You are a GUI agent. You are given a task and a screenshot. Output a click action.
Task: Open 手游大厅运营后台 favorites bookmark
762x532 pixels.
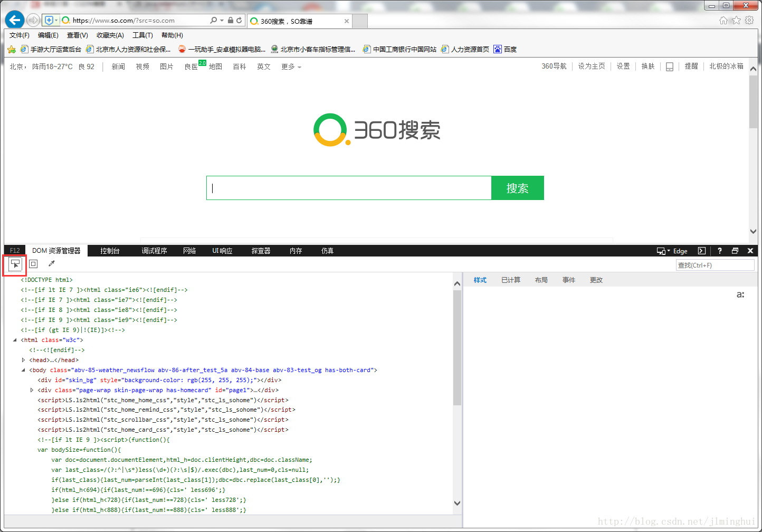51,50
